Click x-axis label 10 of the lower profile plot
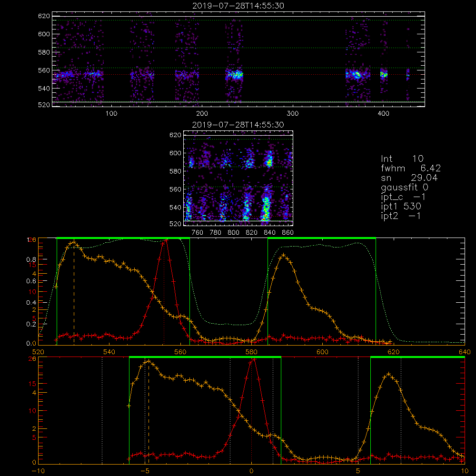476x476 pixels. point(465,471)
